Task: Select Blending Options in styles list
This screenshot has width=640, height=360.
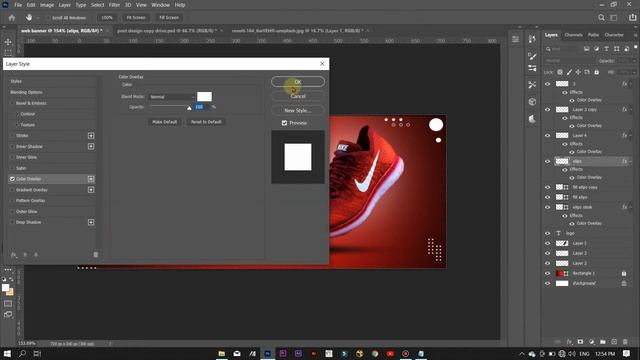Action: 27,92
